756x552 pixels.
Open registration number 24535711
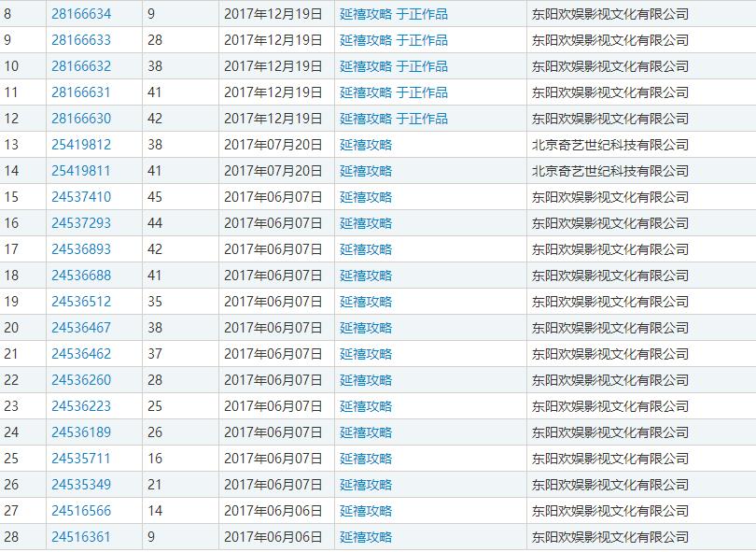(x=81, y=459)
